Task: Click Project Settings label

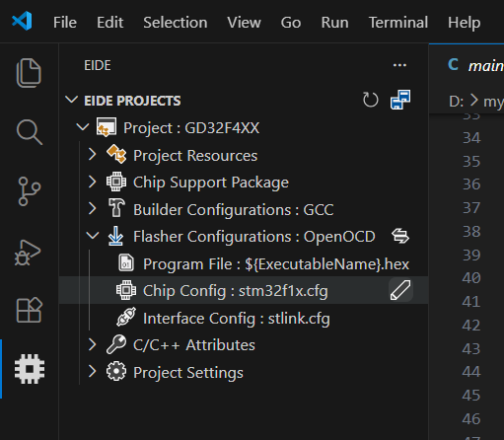Action: [188, 373]
